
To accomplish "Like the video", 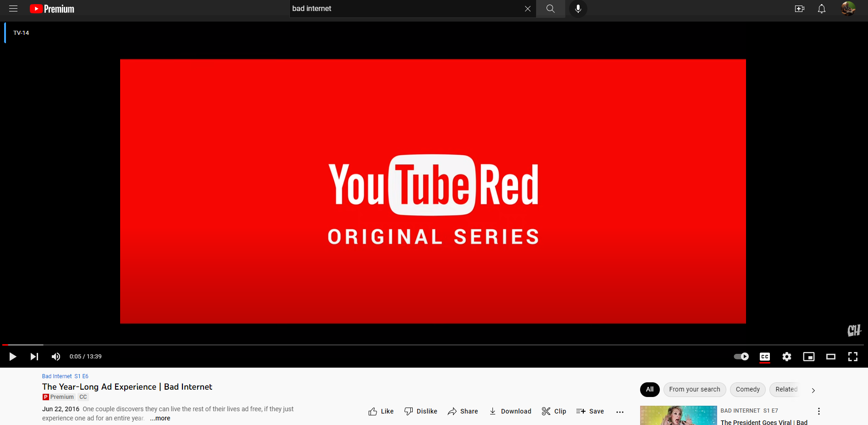I will 381,411.
